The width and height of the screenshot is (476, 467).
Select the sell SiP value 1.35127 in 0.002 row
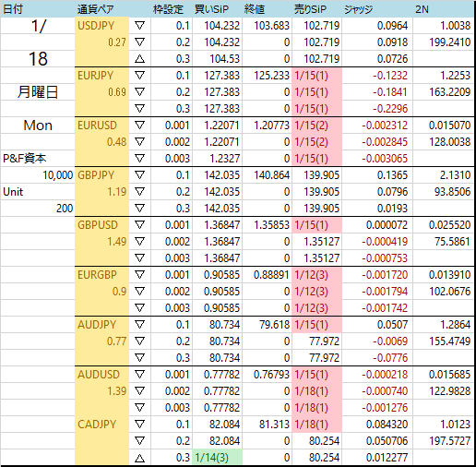point(322,242)
